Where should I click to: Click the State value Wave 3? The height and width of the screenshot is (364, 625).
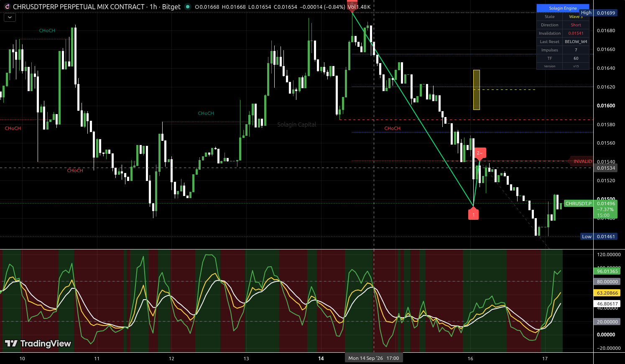(576, 17)
